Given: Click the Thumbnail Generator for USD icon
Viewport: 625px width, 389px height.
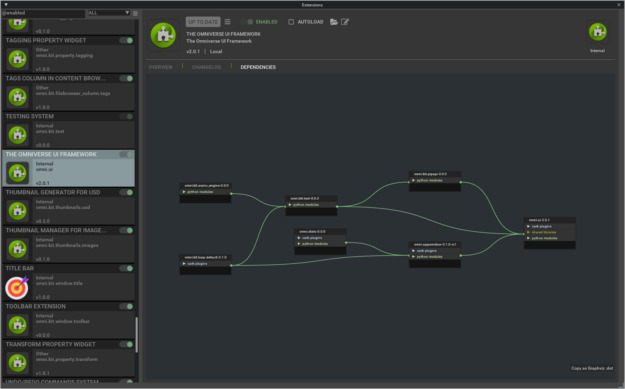Looking at the screenshot, I should pos(18,211).
